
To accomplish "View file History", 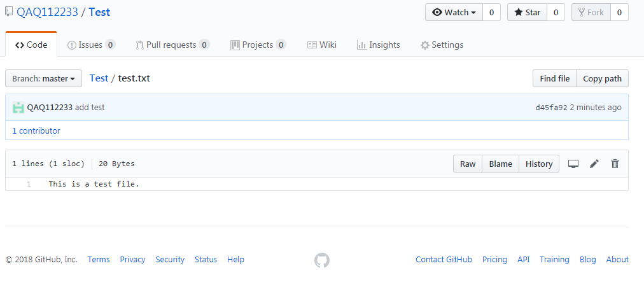I will coord(539,164).
